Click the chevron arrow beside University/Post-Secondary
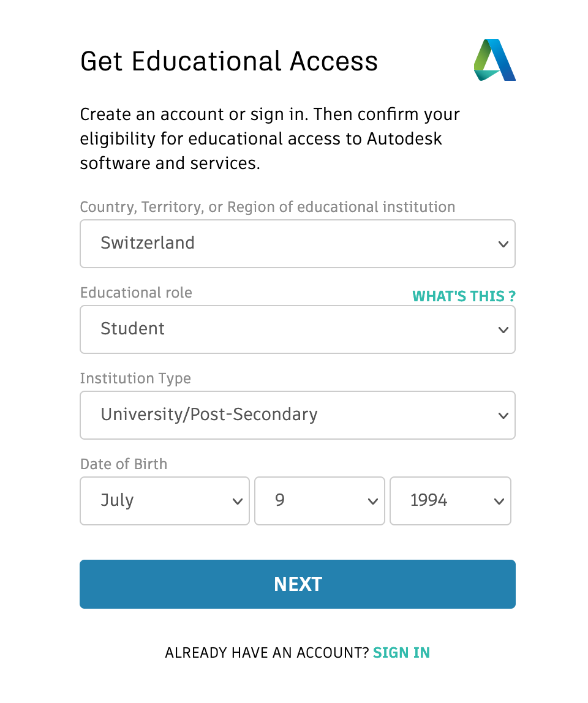The width and height of the screenshot is (588, 703). pos(503,415)
